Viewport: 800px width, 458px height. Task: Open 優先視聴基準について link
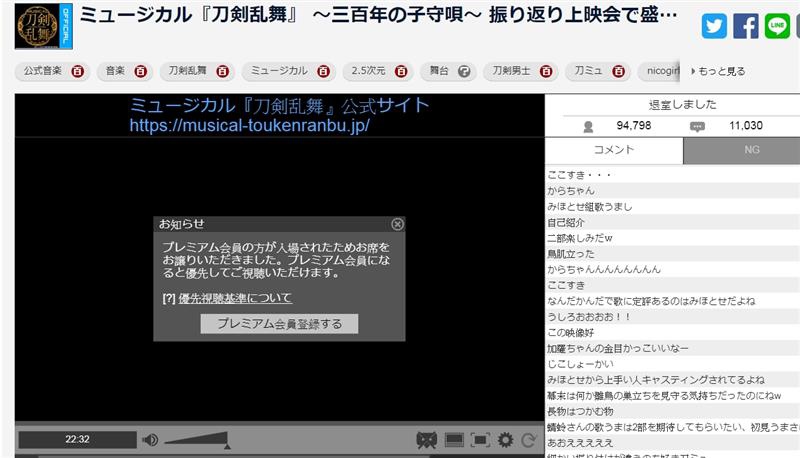[235, 298]
